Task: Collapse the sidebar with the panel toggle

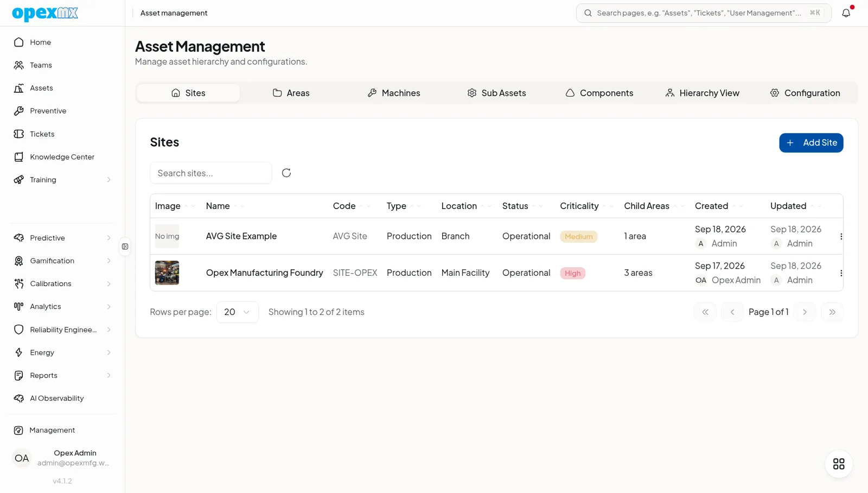Action: point(125,246)
